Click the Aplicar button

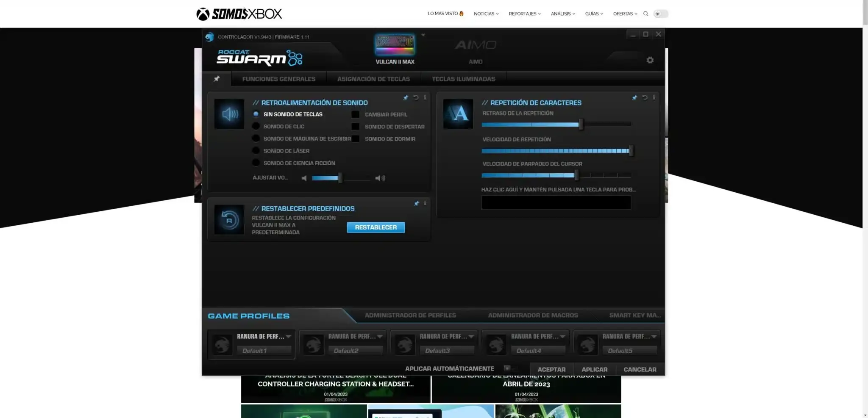(594, 369)
